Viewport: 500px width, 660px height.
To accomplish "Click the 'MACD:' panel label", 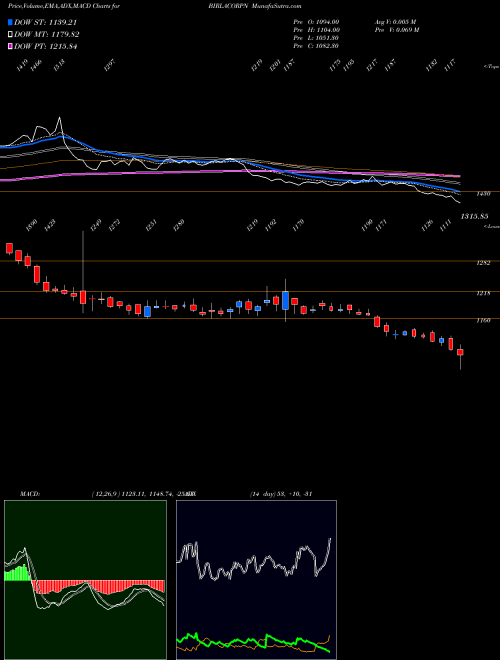I will click(30, 494).
